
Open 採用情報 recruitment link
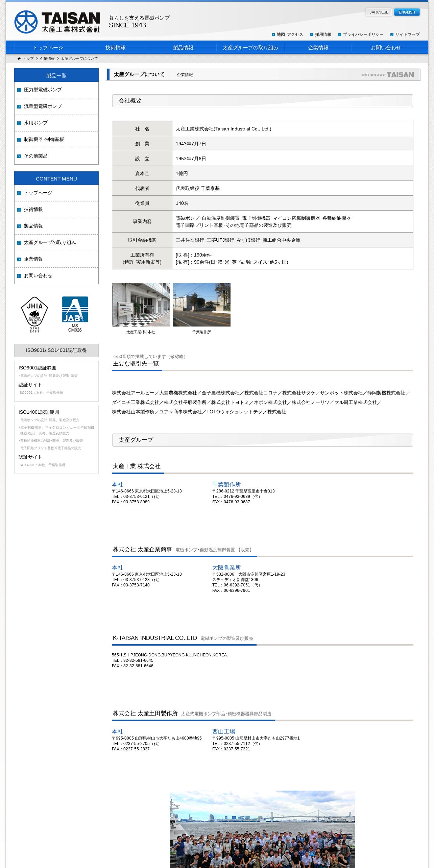(x=323, y=34)
